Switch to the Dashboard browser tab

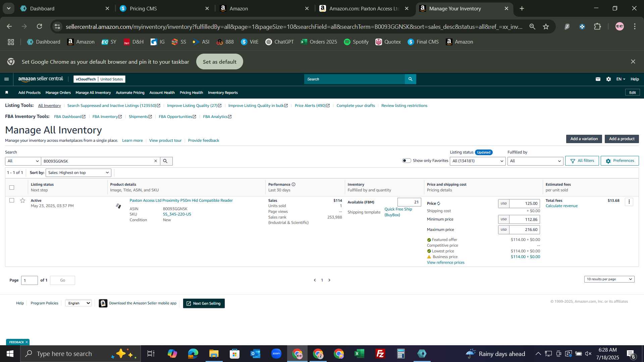pyautogui.click(x=65, y=8)
